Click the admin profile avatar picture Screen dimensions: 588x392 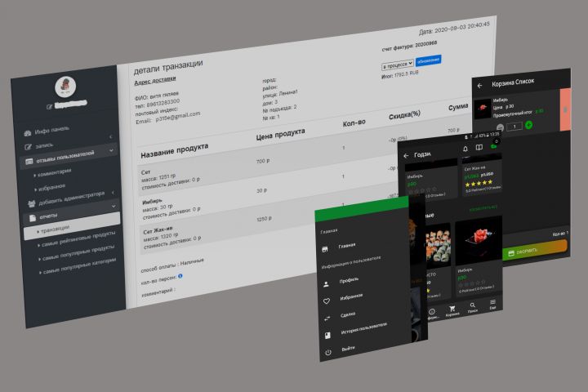pos(65,86)
